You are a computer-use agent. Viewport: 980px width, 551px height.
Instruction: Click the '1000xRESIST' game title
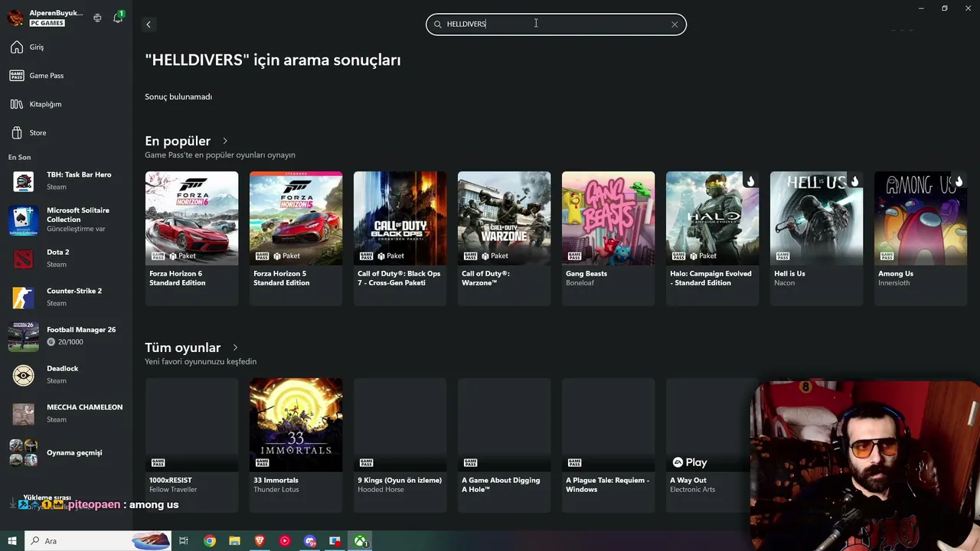click(x=171, y=481)
